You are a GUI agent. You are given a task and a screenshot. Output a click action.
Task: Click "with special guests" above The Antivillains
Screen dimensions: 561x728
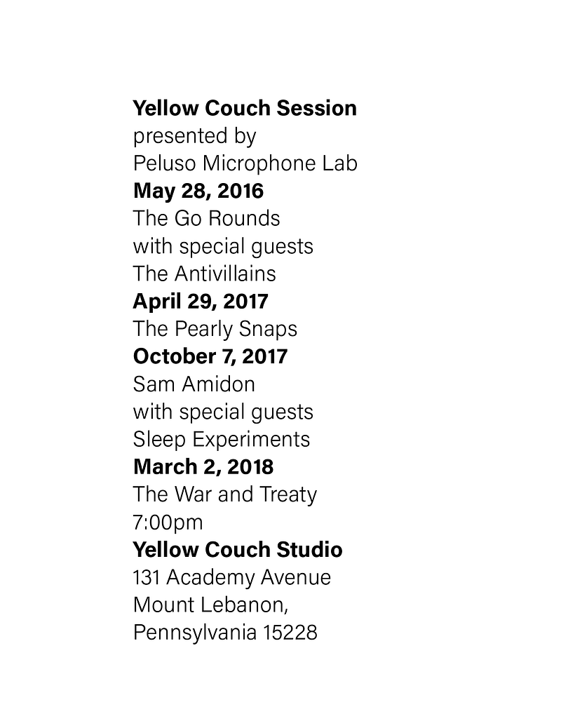223,246
